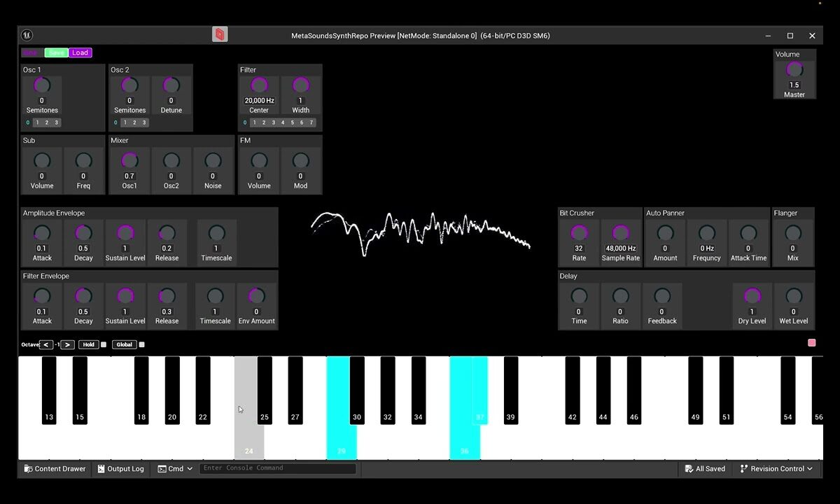Click the console command input field
Screen dimensions: 840x504
(x=278, y=468)
